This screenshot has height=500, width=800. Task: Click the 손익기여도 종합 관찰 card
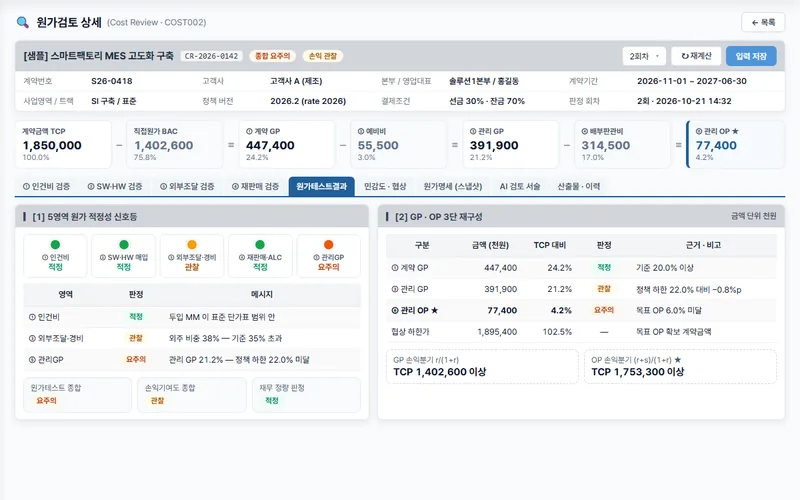point(192,394)
